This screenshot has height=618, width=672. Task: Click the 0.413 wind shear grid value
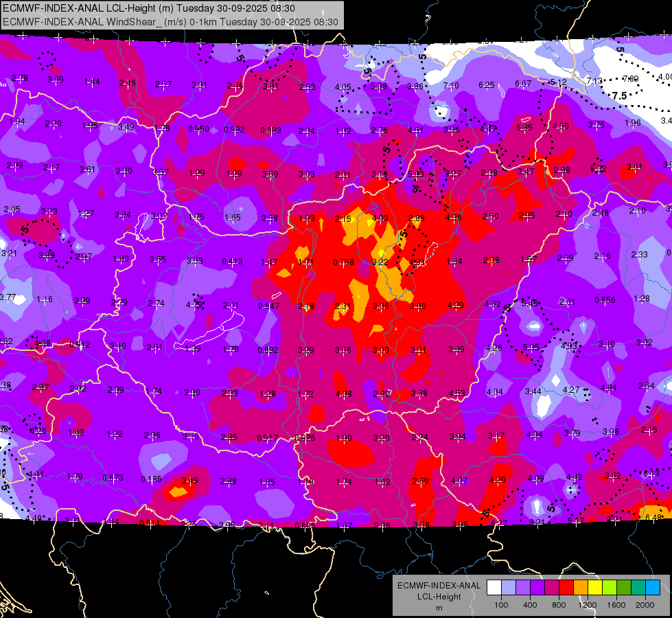(x=232, y=261)
